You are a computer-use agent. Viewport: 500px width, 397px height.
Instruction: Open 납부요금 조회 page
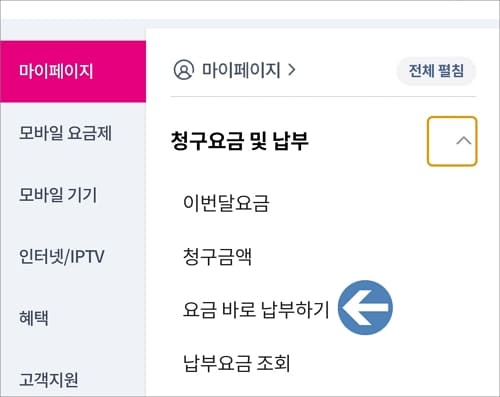(237, 363)
